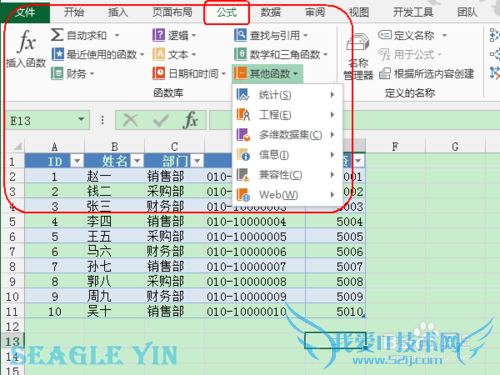Viewport: 500px width, 375px height.
Task: Select column G header
Action: point(455,146)
